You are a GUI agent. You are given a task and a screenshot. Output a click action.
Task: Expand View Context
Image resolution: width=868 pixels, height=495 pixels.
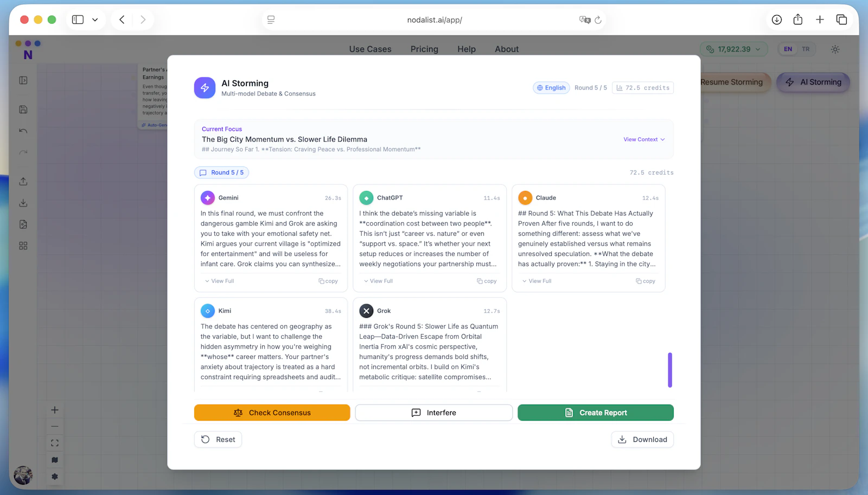pyautogui.click(x=644, y=139)
